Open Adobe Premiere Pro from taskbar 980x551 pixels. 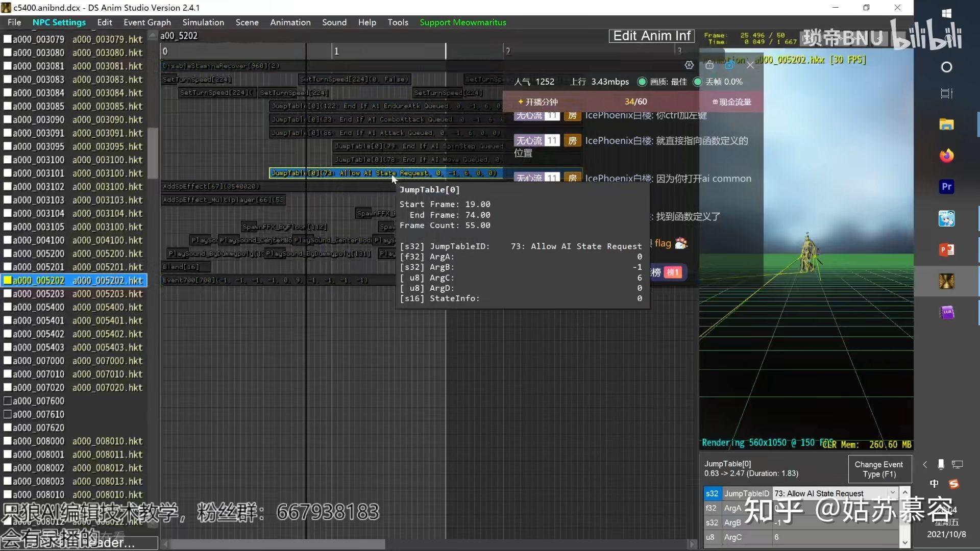point(946,187)
